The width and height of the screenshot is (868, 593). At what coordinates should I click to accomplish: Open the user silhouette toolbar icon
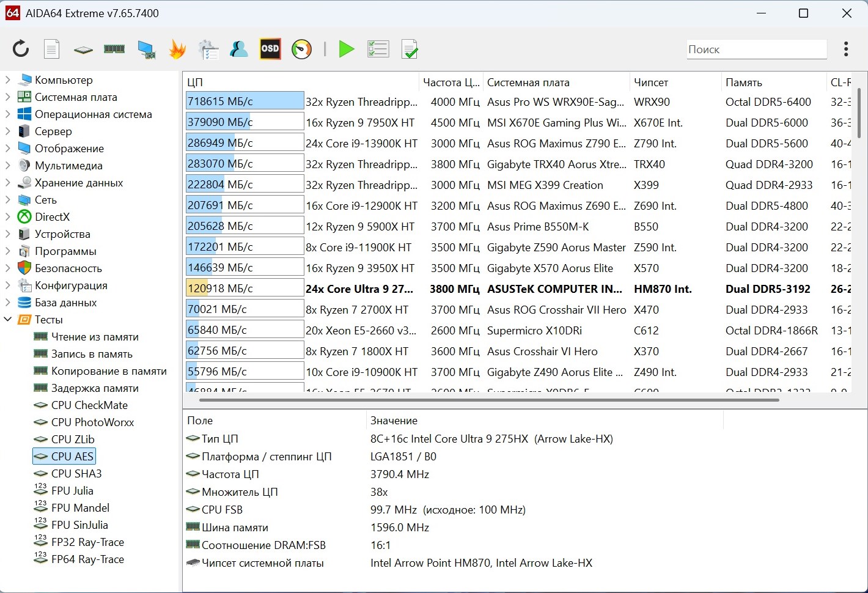pyautogui.click(x=238, y=49)
